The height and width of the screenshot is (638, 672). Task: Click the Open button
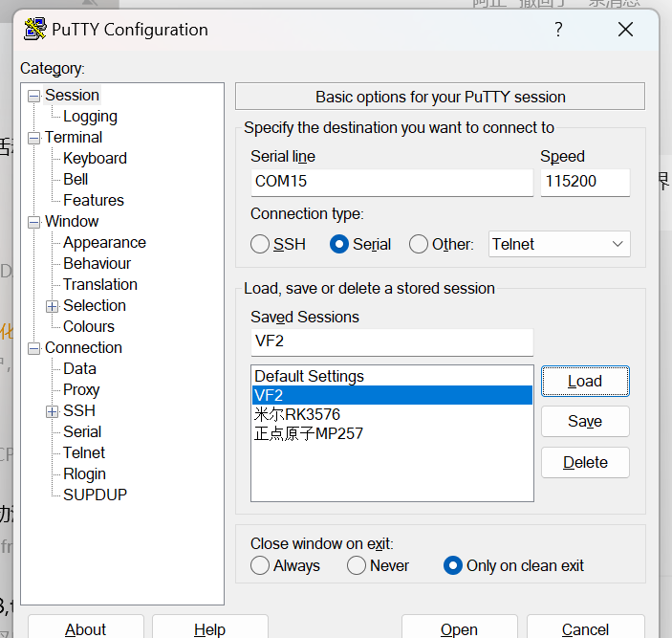click(x=459, y=627)
